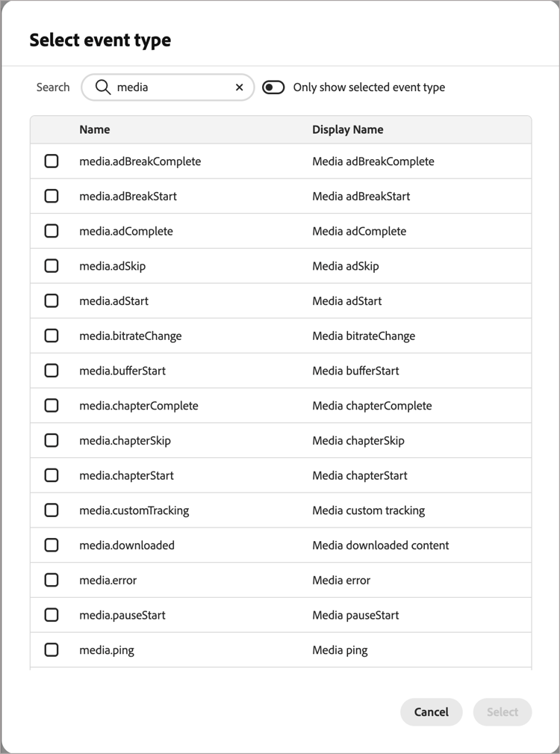Check the media.error event checkbox
Image resolution: width=560 pixels, height=754 pixels.
pos(52,580)
